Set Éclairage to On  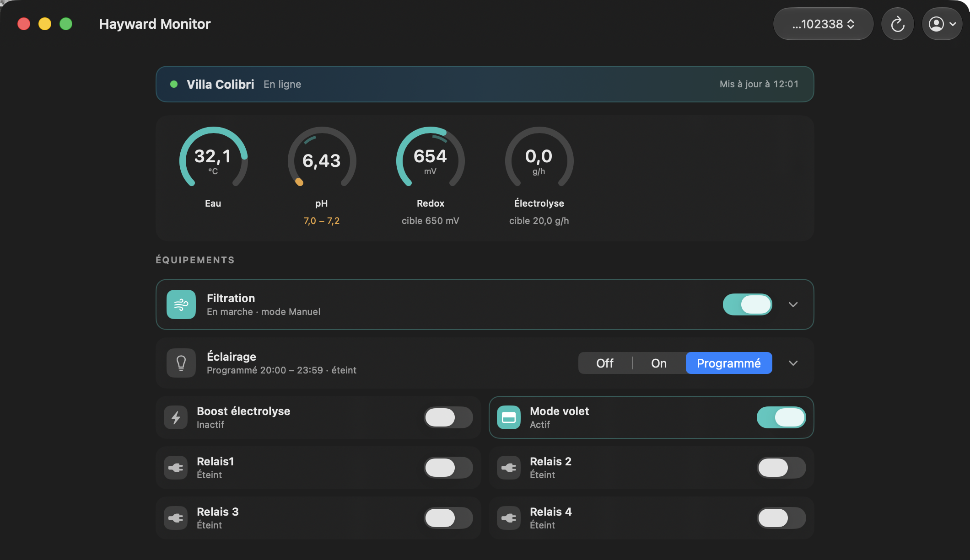[x=659, y=363]
